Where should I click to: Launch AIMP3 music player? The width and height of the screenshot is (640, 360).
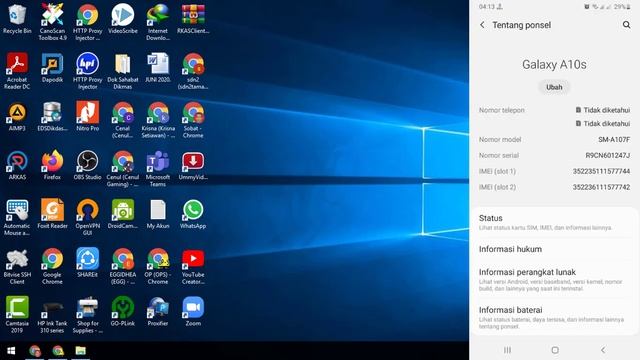tap(17, 117)
